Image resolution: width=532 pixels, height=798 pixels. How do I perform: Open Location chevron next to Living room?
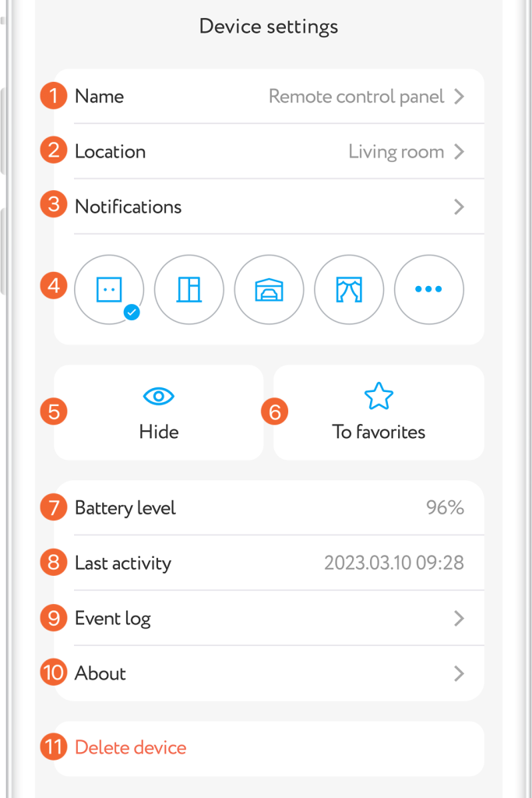pyautogui.click(x=459, y=151)
